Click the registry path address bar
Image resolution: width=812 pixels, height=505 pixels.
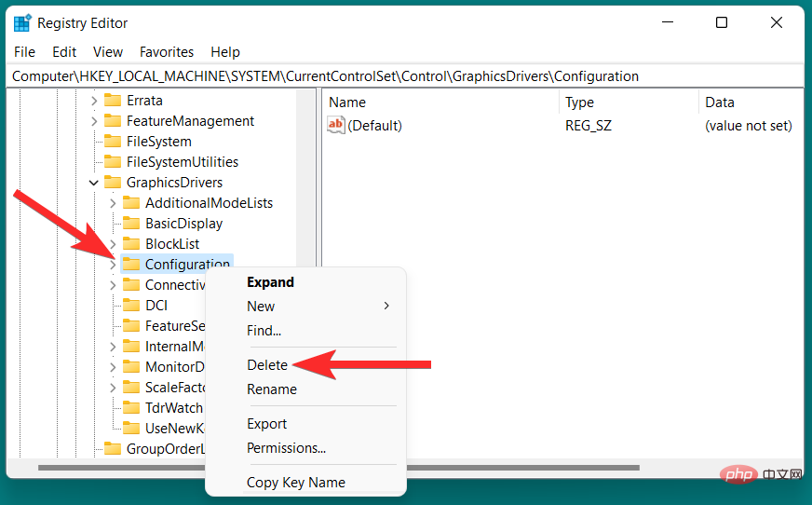coord(405,76)
